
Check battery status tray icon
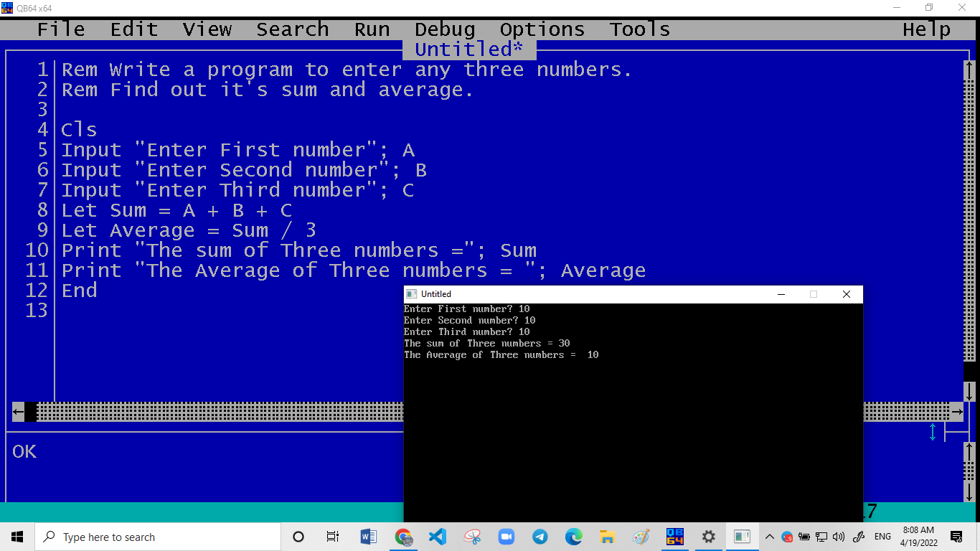click(804, 537)
